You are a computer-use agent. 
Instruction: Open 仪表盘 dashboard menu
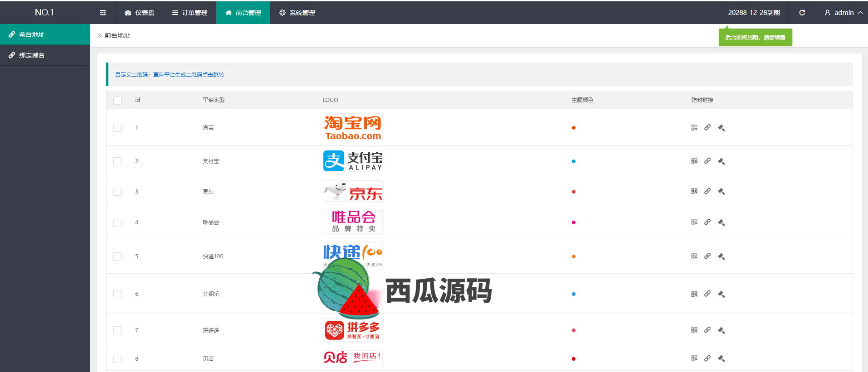(x=139, y=13)
